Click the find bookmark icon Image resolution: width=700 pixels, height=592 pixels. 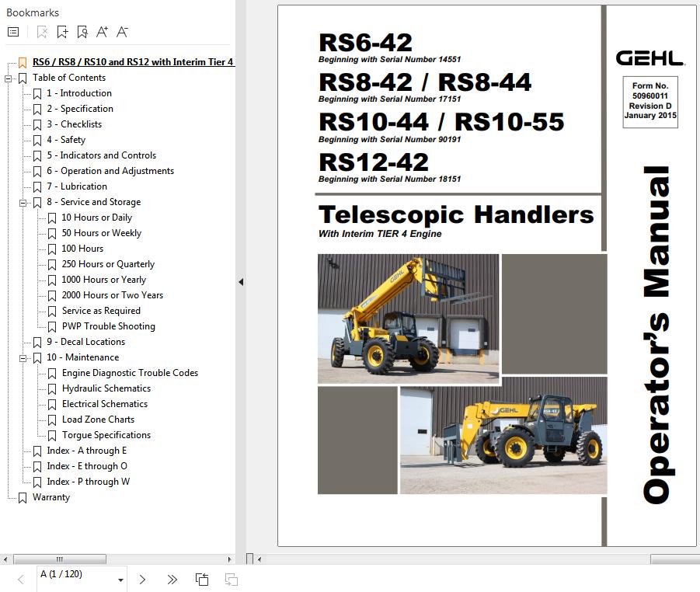(82, 32)
